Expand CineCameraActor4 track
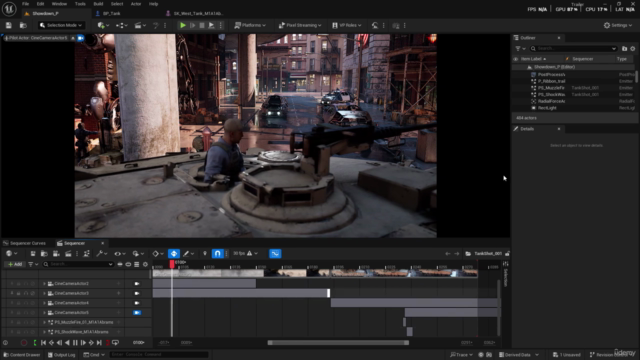 click(44, 303)
